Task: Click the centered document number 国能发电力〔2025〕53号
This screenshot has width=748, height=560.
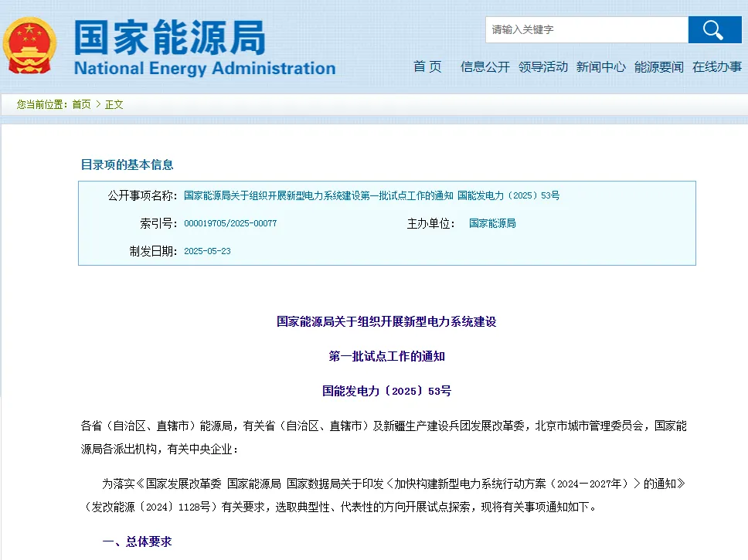Action: click(x=386, y=391)
